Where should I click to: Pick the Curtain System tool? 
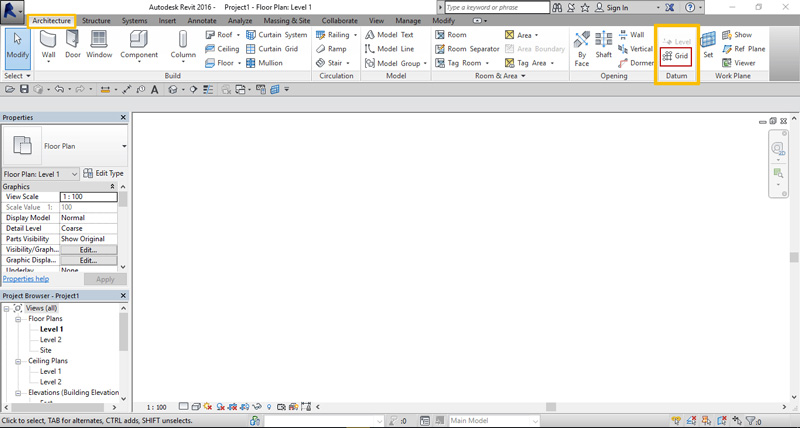(x=277, y=35)
